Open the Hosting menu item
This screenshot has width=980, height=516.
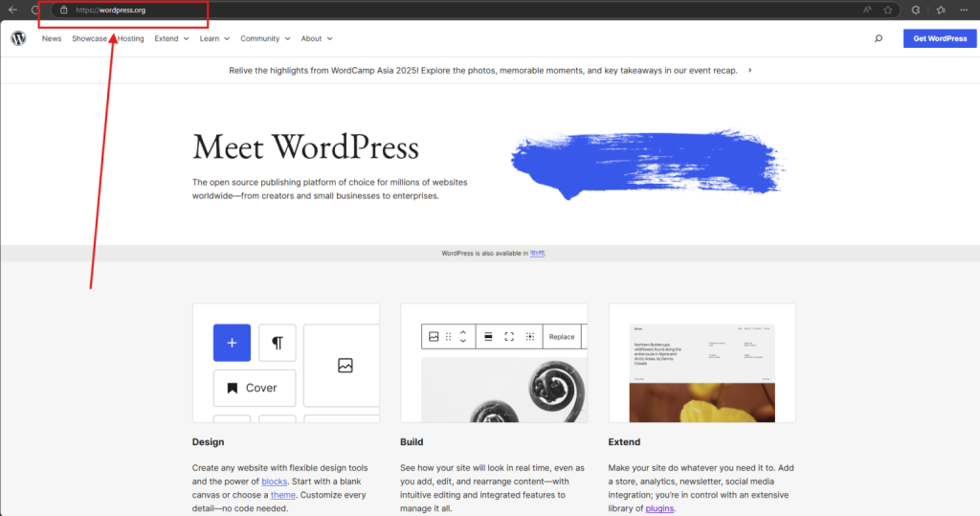(131, 39)
